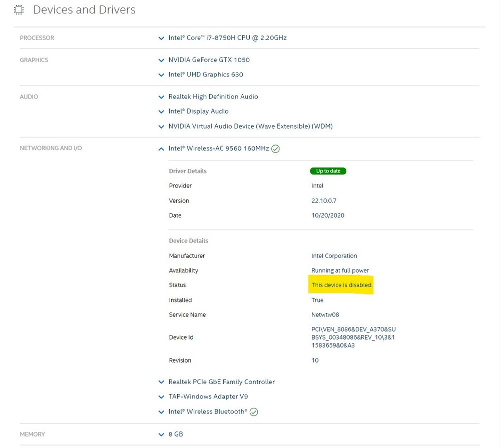500x448 pixels.
Task: Click the Service Name value Netwtw08
Action: click(325, 315)
